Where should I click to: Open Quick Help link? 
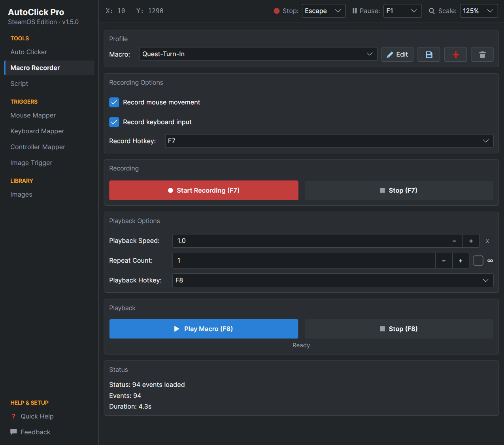(37, 417)
